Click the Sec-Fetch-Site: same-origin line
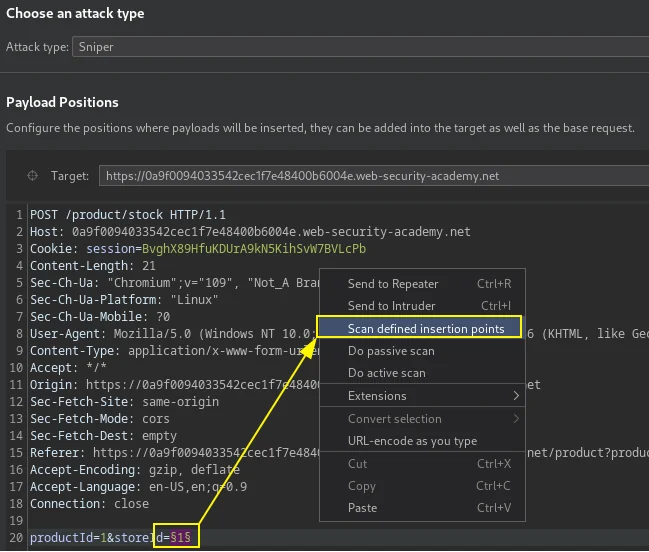 pyautogui.click(x=124, y=401)
